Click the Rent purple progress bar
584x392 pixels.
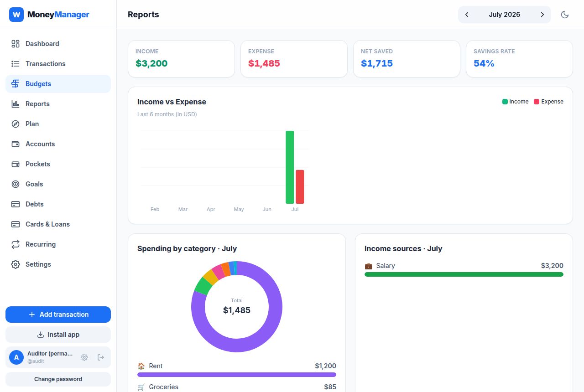tap(237, 375)
